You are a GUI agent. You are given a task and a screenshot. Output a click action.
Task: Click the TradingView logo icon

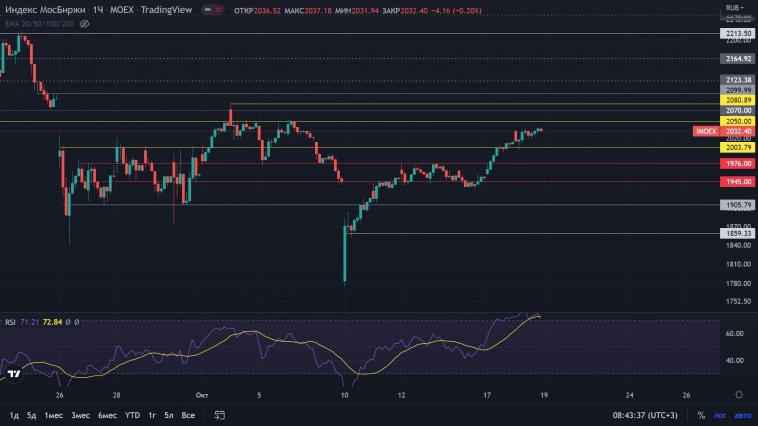pyautogui.click(x=14, y=374)
